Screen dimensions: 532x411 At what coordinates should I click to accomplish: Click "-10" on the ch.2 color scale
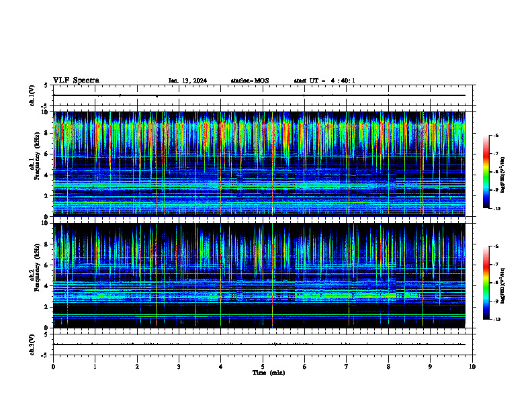[x=496, y=320]
